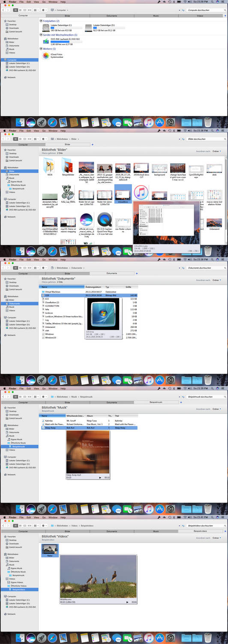
Task: Open Go menu in menu bar showing 23:28
Action: [44, 2]
